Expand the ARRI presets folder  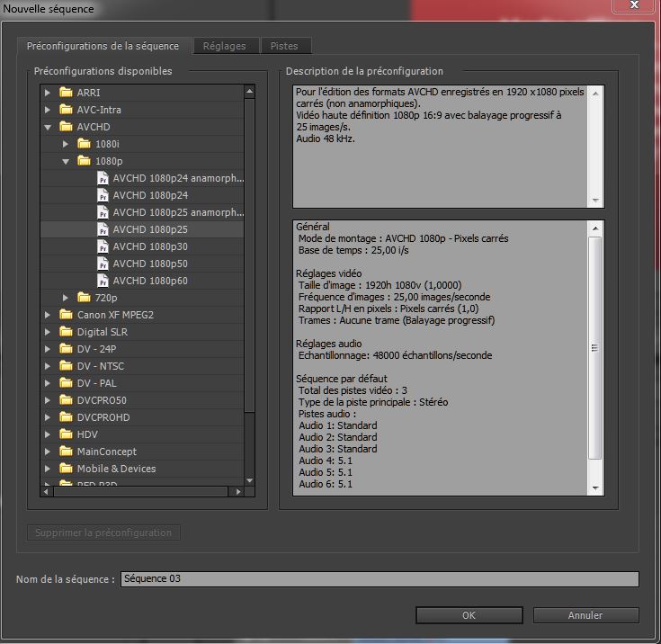pos(48,93)
